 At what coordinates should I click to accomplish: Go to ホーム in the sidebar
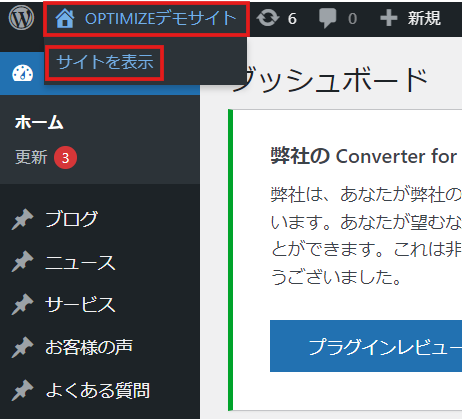point(39,122)
